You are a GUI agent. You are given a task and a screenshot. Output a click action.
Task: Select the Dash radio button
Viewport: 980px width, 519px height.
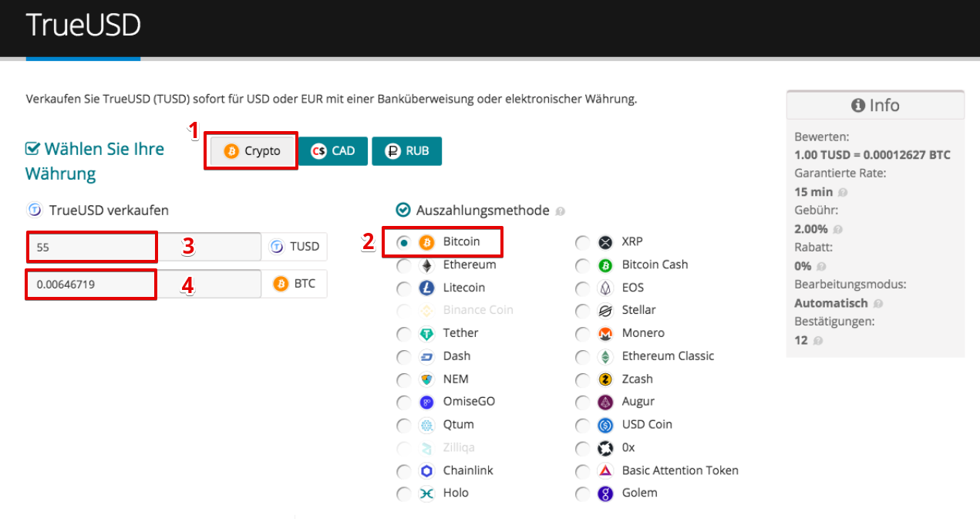[403, 357]
